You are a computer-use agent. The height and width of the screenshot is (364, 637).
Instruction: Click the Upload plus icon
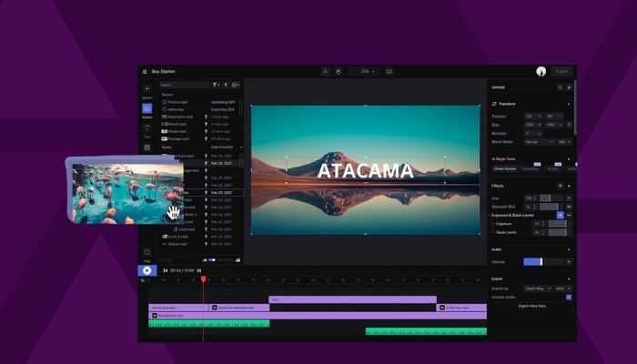coord(147,88)
